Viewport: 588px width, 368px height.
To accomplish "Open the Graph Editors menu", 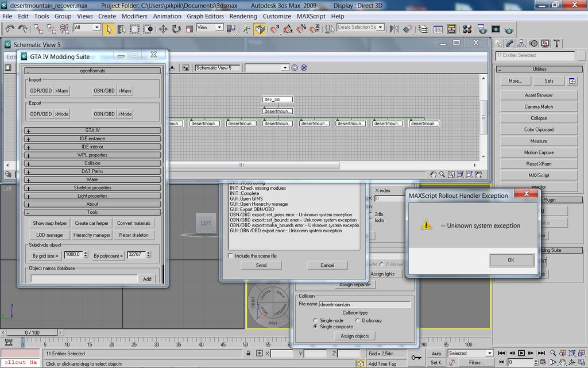I will click(205, 16).
